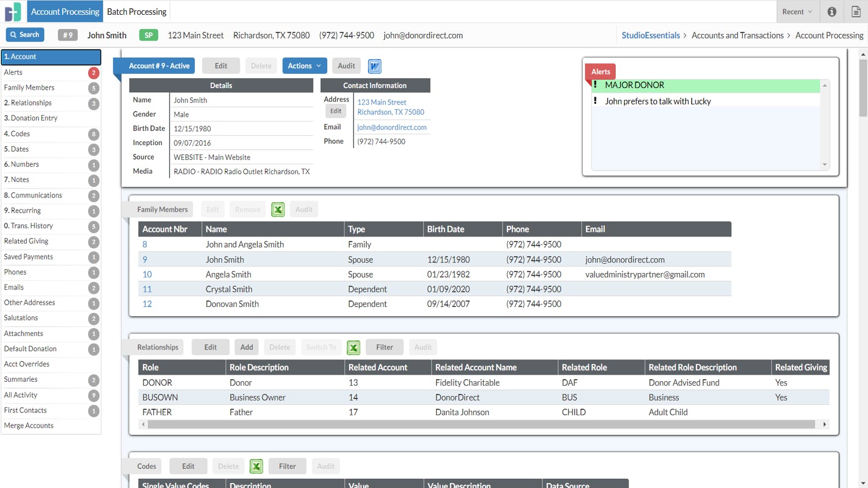Go to 3. Donation Entry
Image resolution: width=868 pixels, height=488 pixels.
[x=51, y=118]
